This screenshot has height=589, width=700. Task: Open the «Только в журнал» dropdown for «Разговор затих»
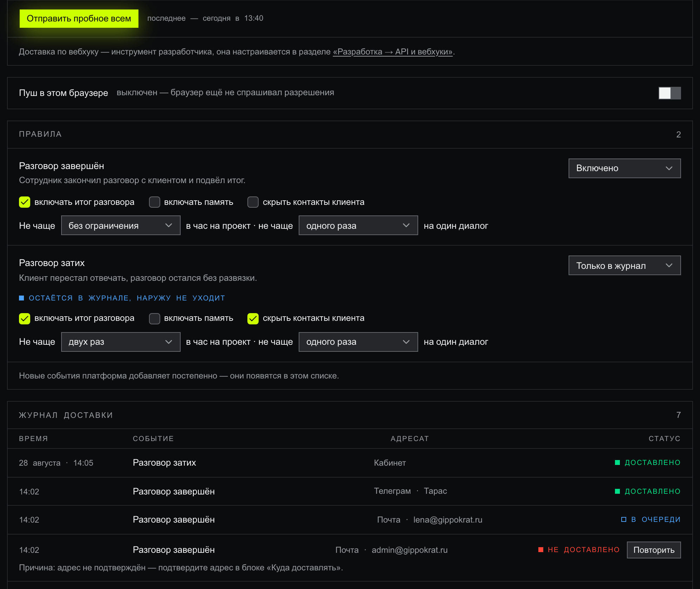point(624,266)
